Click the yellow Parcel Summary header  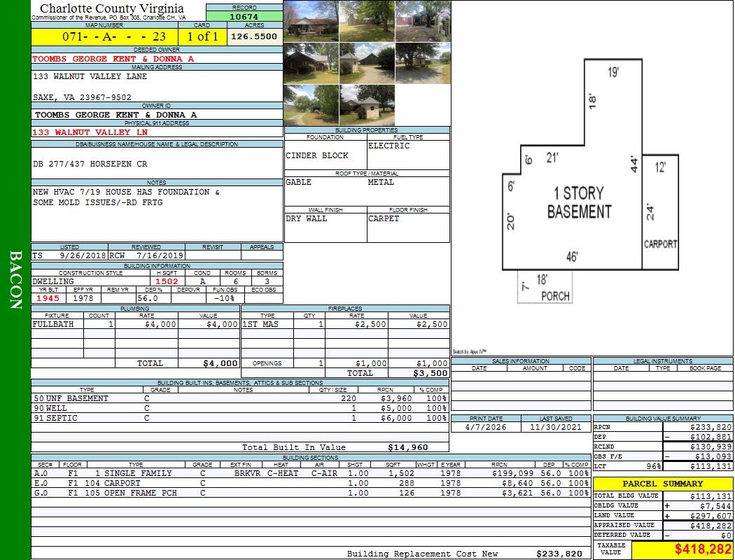click(x=662, y=484)
